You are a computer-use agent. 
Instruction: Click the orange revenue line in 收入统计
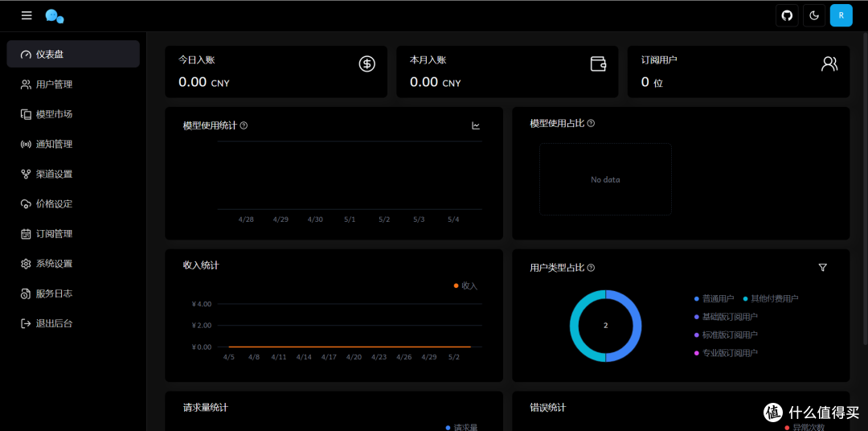coord(350,347)
